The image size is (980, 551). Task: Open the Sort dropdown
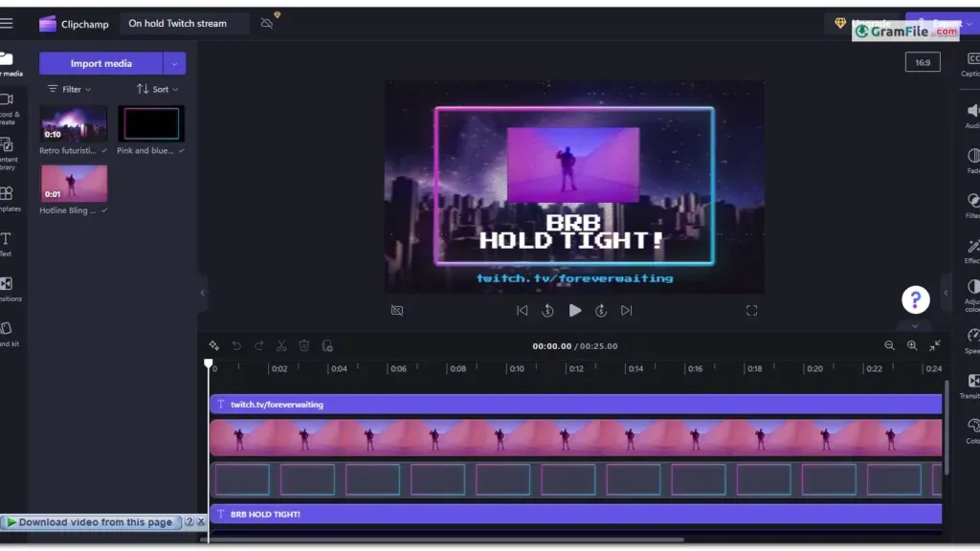[x=158, y=89]
